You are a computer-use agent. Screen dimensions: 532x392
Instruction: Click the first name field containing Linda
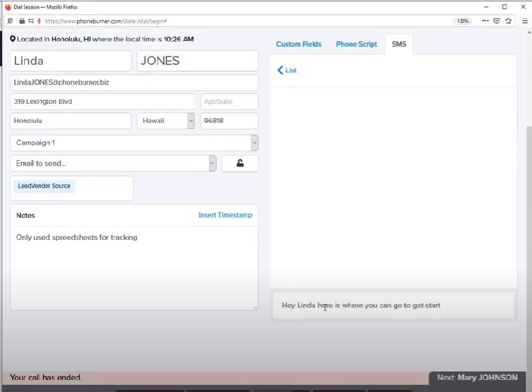click(71, 61)
